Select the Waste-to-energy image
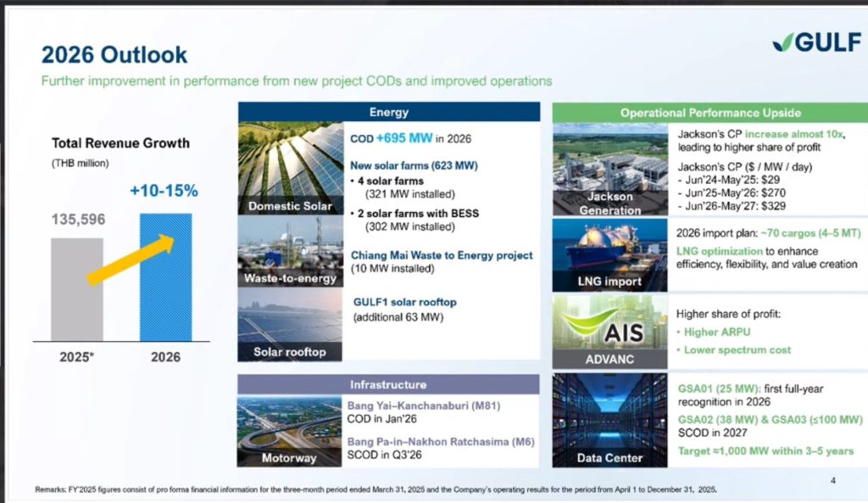Image resolution: width=868 pixels, height=503 pixels. (x=289, y=252)
